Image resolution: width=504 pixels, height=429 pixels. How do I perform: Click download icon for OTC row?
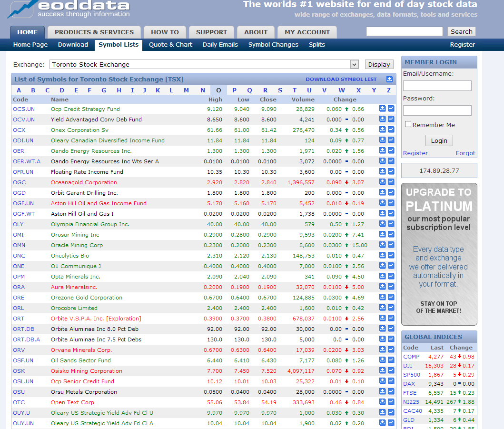tap(382, 402)
